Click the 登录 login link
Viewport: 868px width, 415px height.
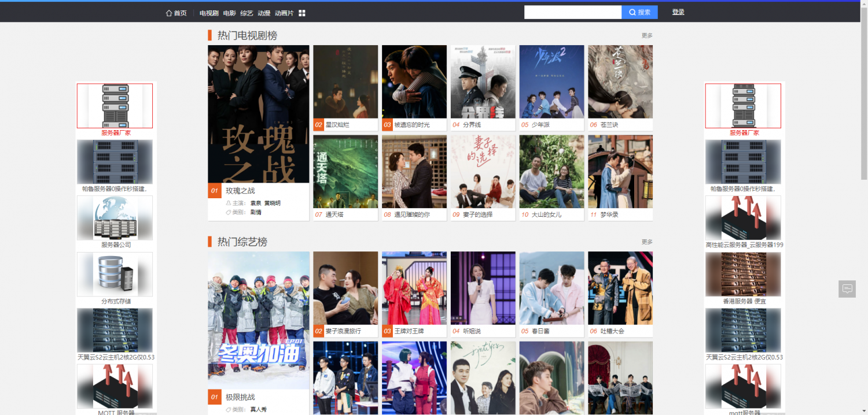pyautogui.click(x=678, y=12)
